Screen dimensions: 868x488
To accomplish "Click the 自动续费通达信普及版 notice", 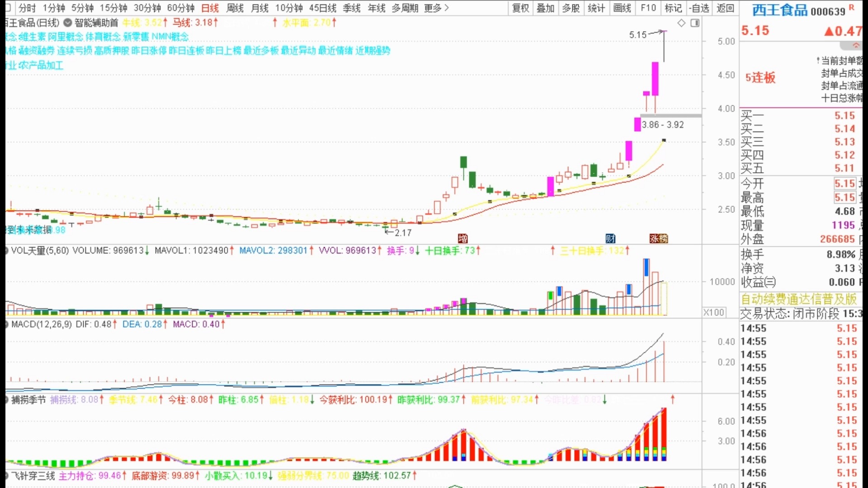I will [x=799, y=299].
